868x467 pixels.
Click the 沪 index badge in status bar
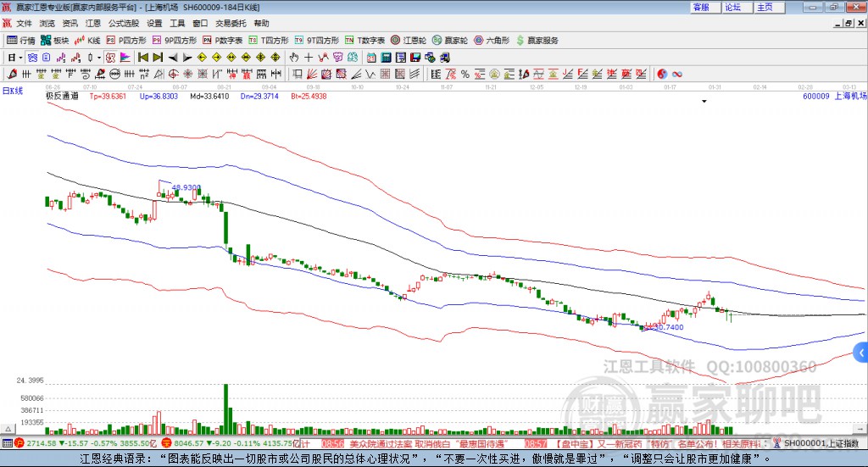pos(19,443)
